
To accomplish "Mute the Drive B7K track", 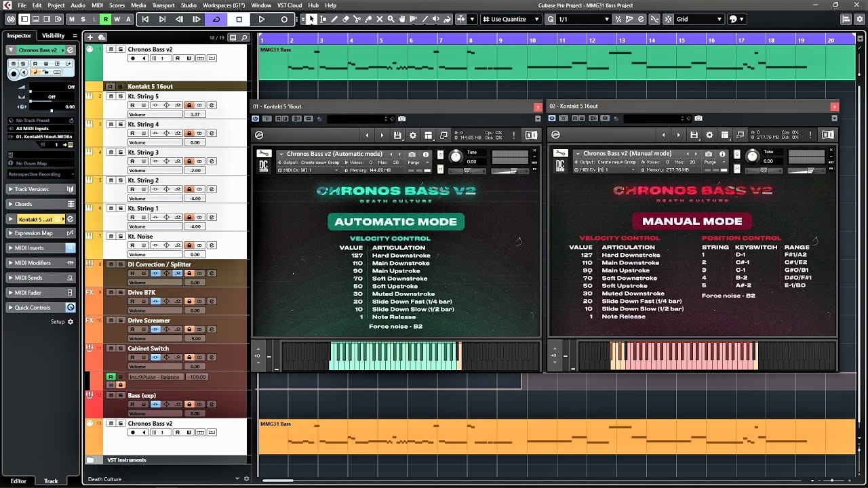I will (x=113, y=293).
